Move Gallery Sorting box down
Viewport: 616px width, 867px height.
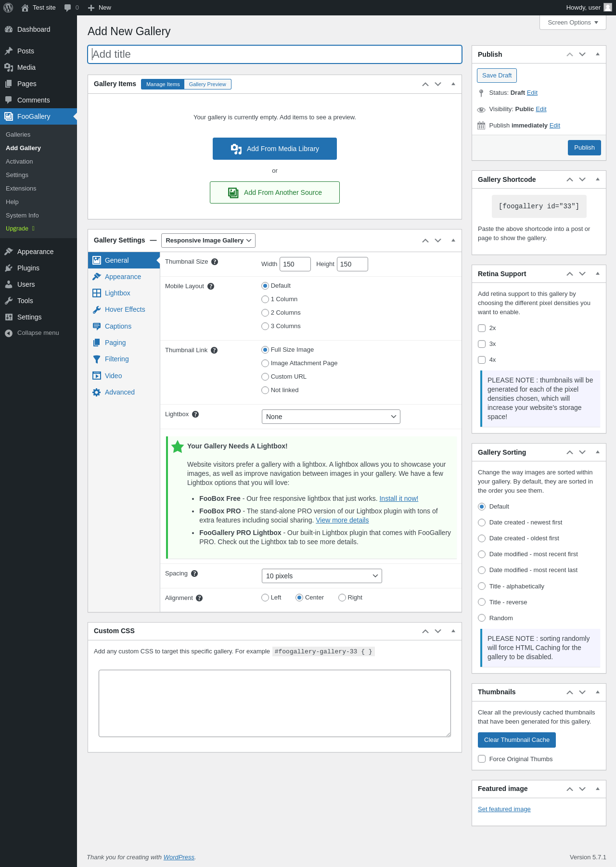pos(582,452)
